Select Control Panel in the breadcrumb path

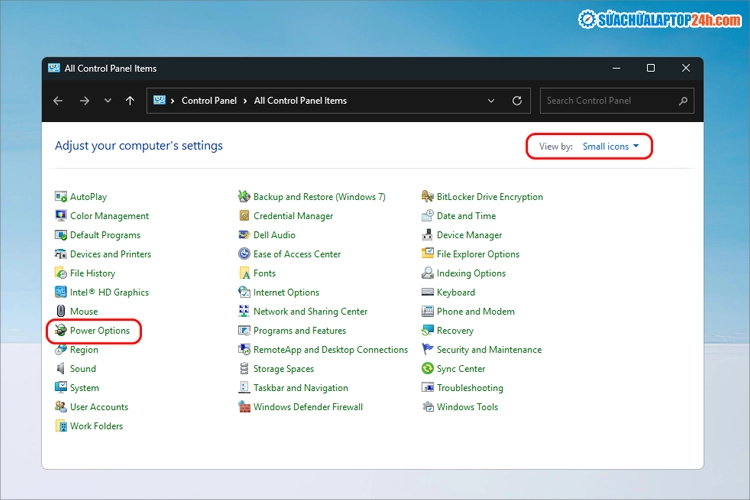[x=209, y=101]
